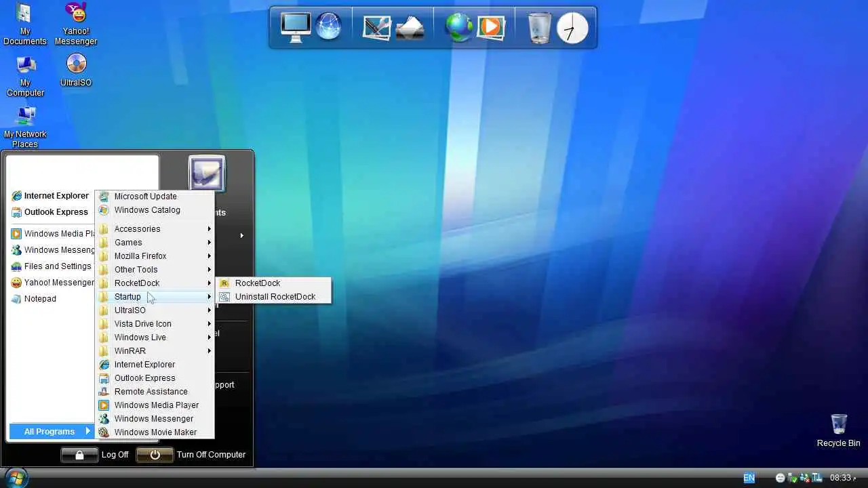Viewport: 868px width, 488px height.
Task: Expand the Vista Drive Icon folder
Action: (155, 324)
